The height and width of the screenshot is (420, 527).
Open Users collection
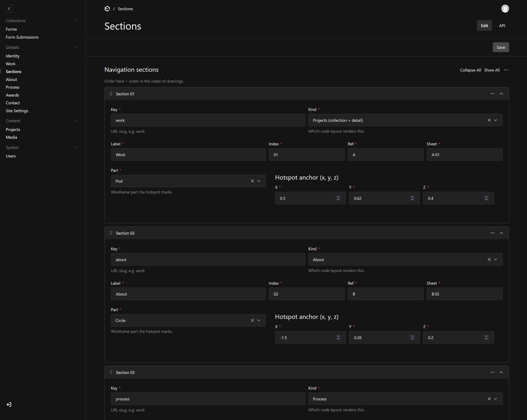pyautogui.click(x=11, y=156)
